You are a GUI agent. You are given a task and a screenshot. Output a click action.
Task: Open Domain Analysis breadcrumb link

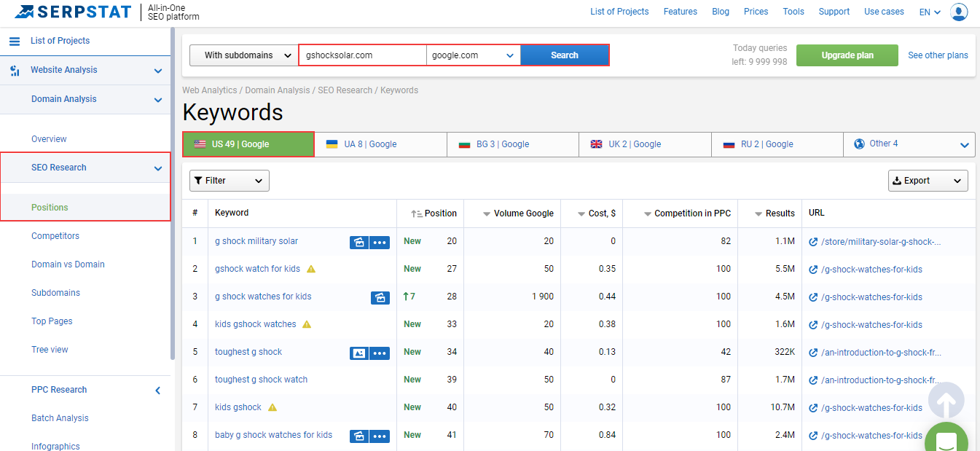(x=278, y=90)
